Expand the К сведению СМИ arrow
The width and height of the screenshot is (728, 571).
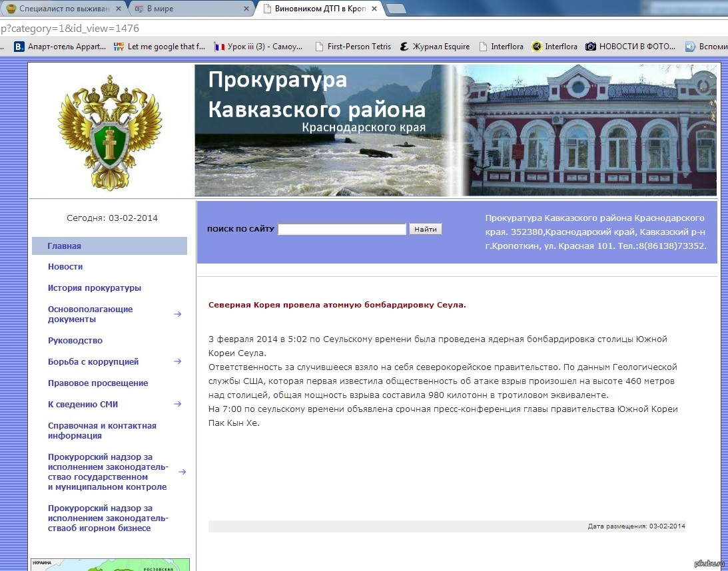pyautogui.click(x=178, y=404)
